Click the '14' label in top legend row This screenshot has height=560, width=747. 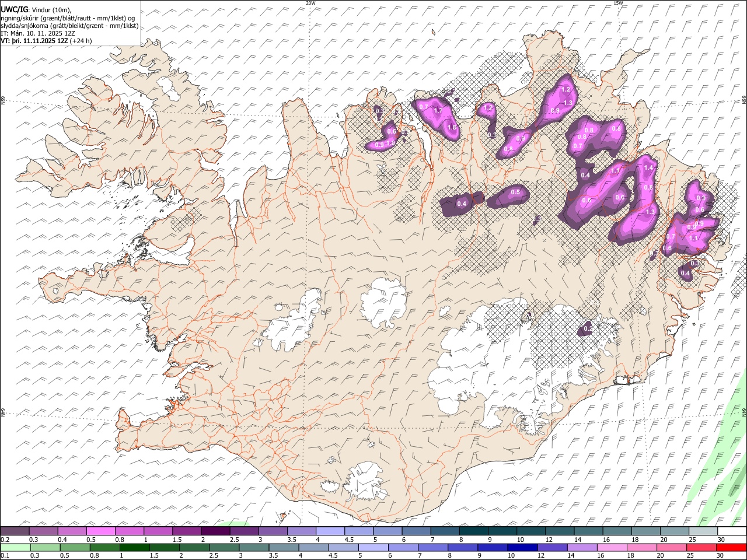578,540
